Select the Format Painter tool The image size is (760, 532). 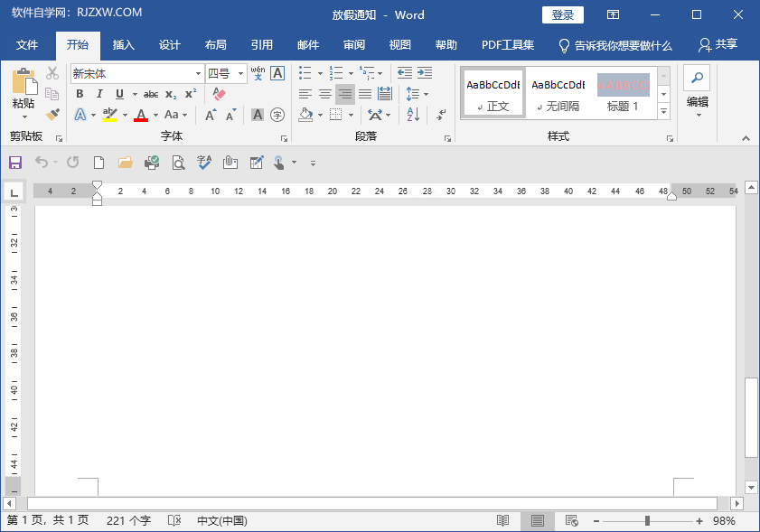[x=52, y=114]
